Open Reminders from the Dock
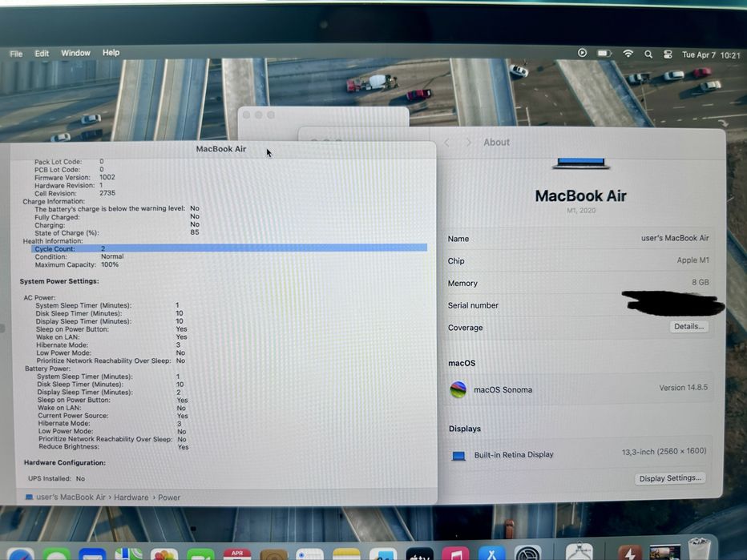Viewport: 747px width, 560px height. pyautogui.click(x=309, y=554)
